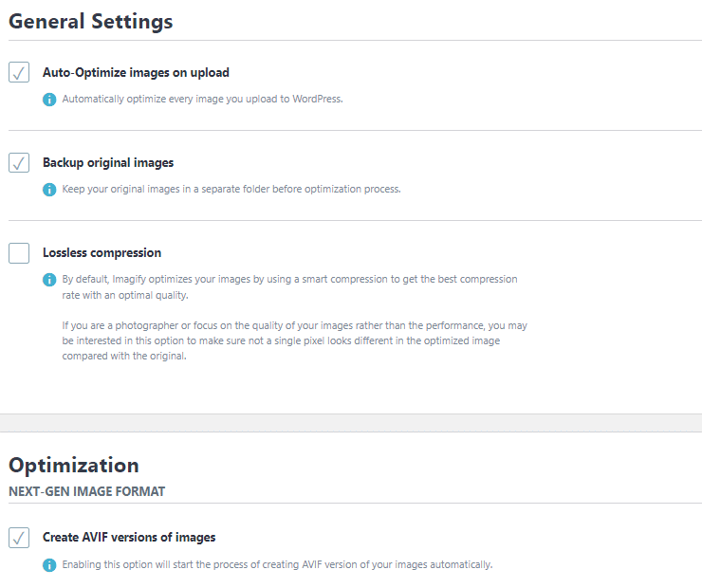
Task: Click the info icon under Create AVIF versions
Action: (x=49, y=564)
